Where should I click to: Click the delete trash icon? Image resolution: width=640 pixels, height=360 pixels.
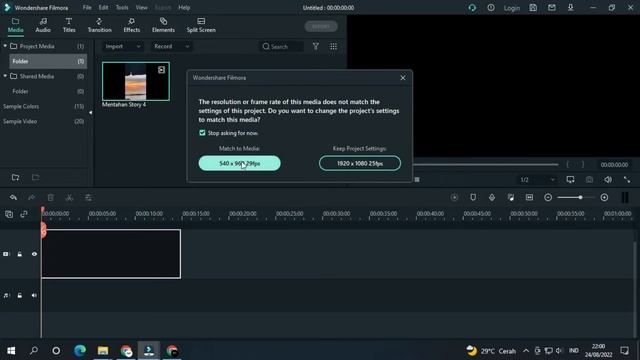[x=51, y=198]
